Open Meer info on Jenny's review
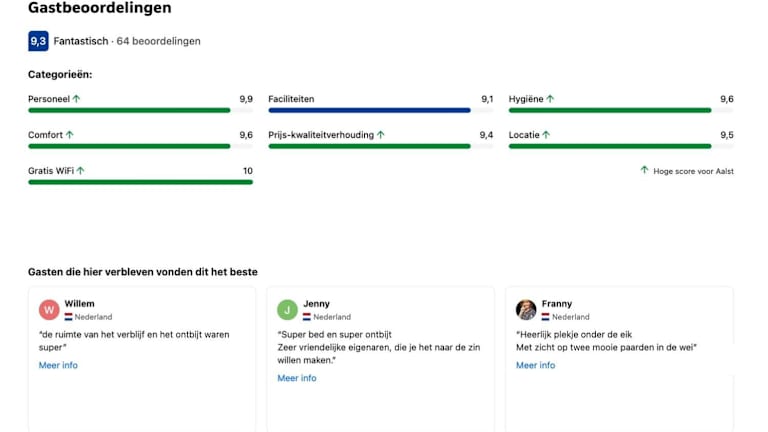The image size is (768, 432). coord(297,378)
